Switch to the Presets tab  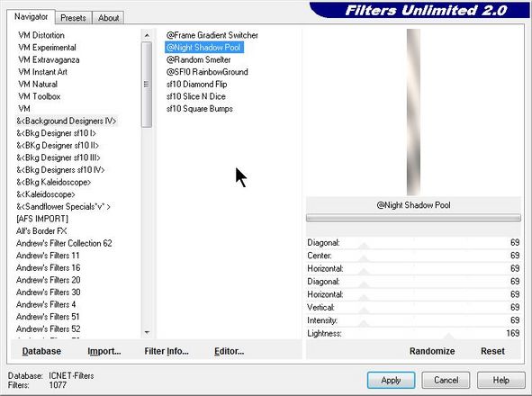pos(73,18)
